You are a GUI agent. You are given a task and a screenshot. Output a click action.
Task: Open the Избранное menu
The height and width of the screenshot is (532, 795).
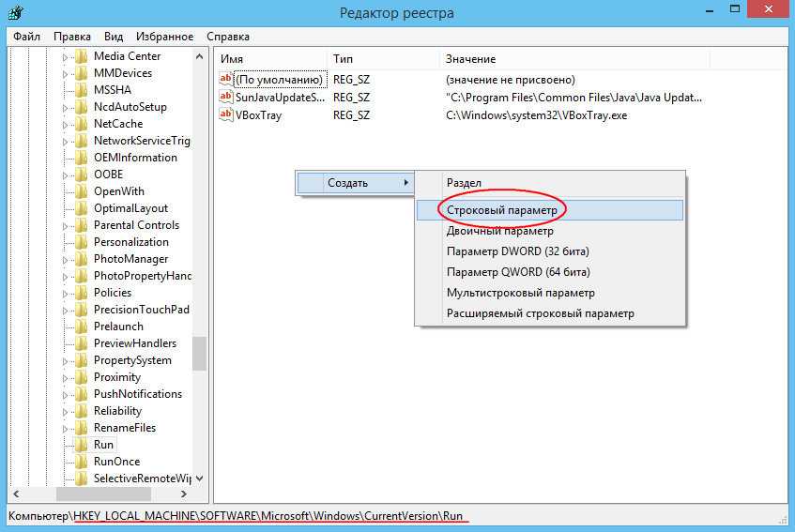click(163, 37)
